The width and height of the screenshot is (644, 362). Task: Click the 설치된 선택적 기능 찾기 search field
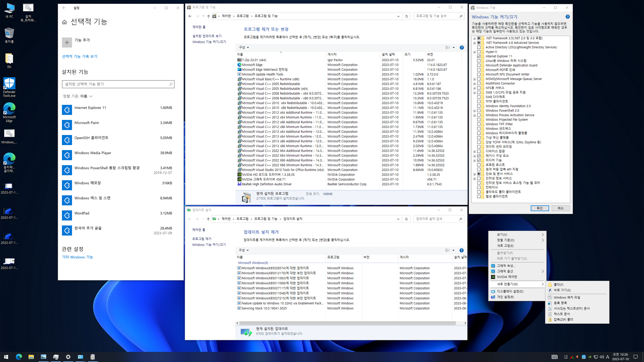point(118,84)
